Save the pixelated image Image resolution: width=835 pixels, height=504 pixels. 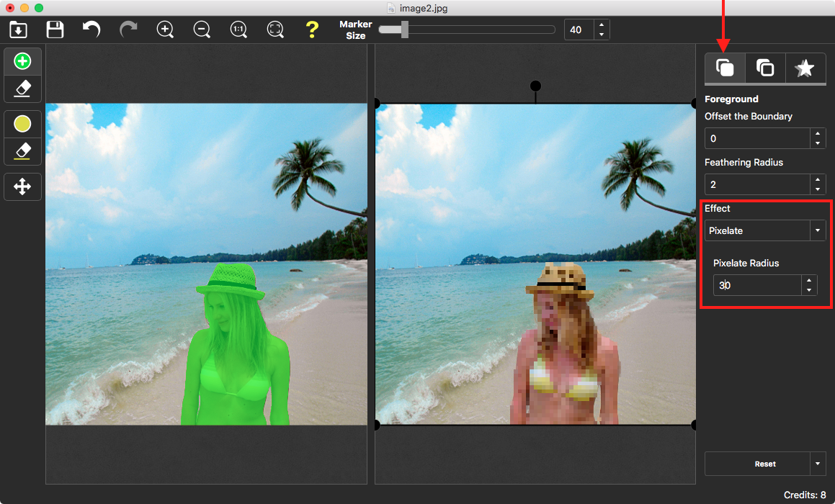pos(54,30)
